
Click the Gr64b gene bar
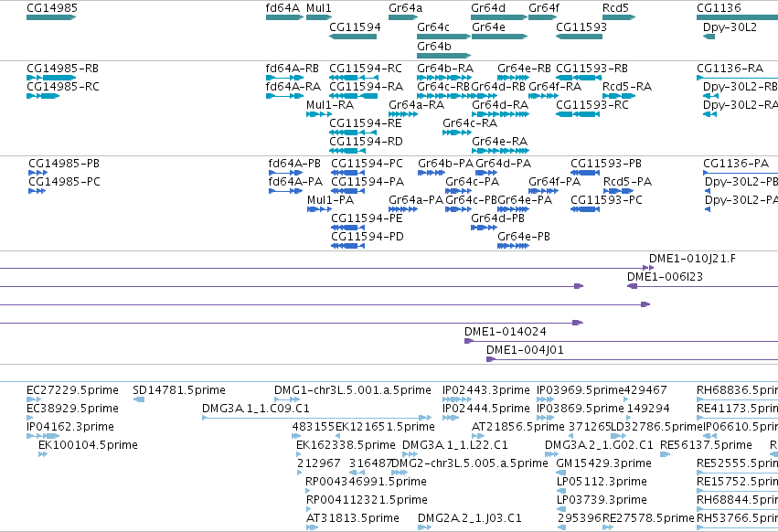tap(443, 56)
